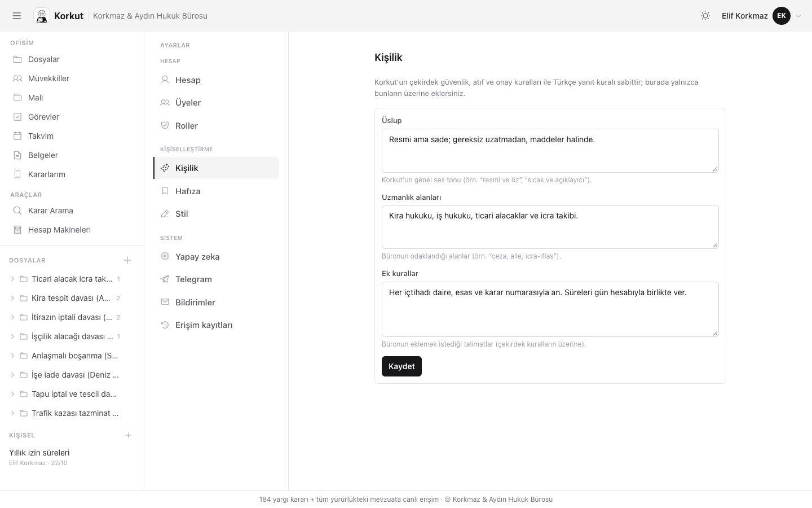Open Erişim kayıtları access logs
The height and width of the screenshot is (508, 812).
click(216, 325)
